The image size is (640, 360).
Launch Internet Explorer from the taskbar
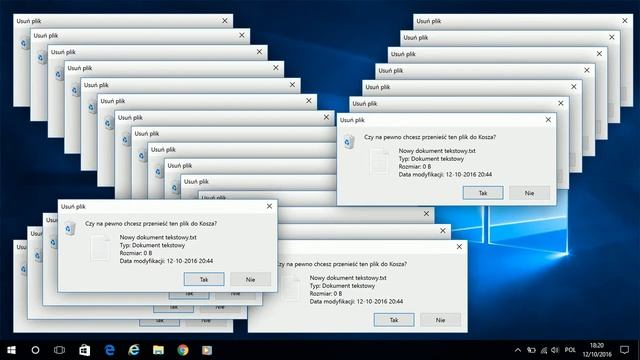[x=134, y=350]
